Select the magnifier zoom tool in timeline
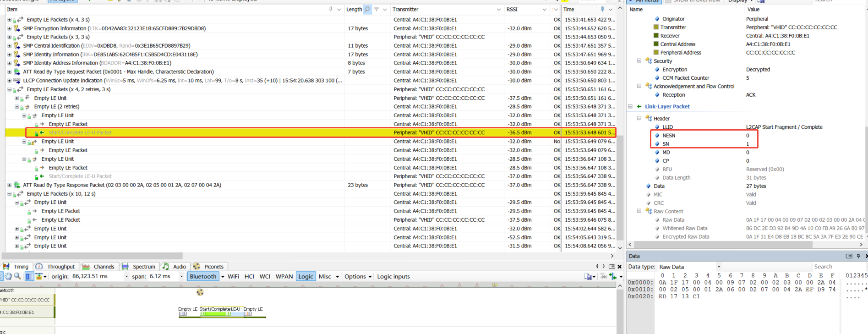Screen dimensions: 868x334 (x=17, y=276)
